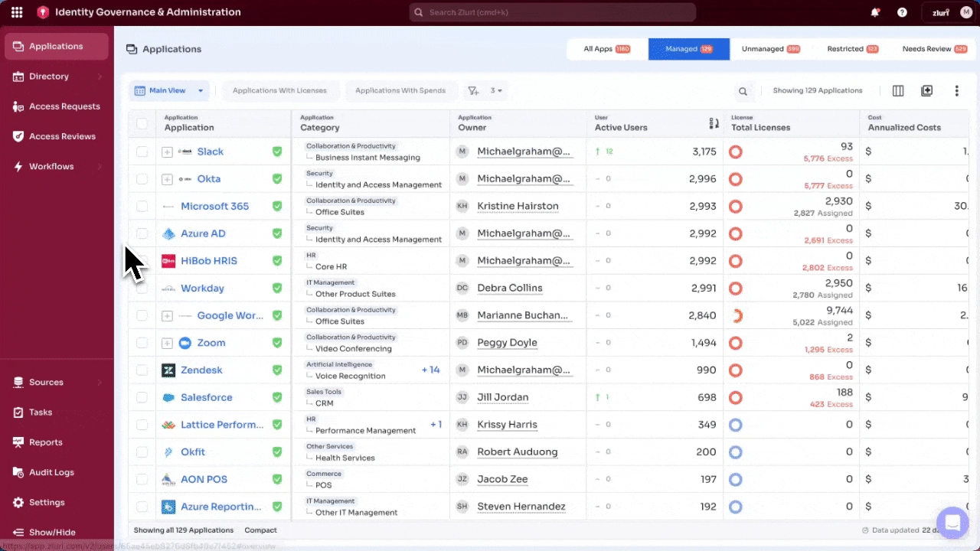Switch to the Unmanaged tab
Image resolution: width=980 pixels, height=551 pixels.
click(x=770, y=49)
